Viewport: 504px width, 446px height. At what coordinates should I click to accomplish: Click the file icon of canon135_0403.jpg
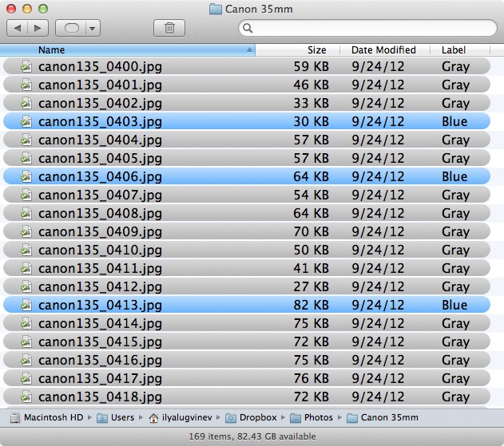coord(26,121)
